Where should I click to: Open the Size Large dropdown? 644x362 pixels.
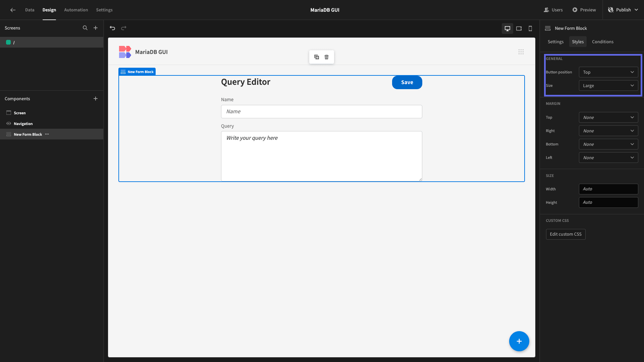[x=608, y=85]
